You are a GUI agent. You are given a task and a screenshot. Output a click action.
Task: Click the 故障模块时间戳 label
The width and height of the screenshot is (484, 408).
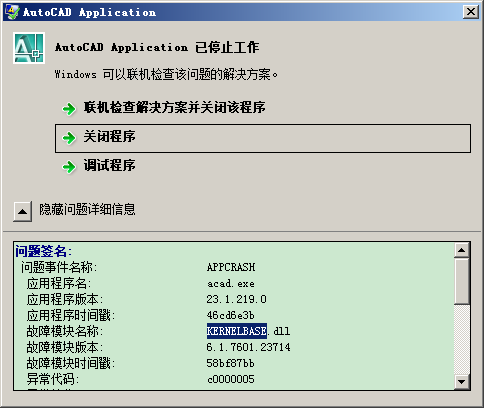point(71,363)
